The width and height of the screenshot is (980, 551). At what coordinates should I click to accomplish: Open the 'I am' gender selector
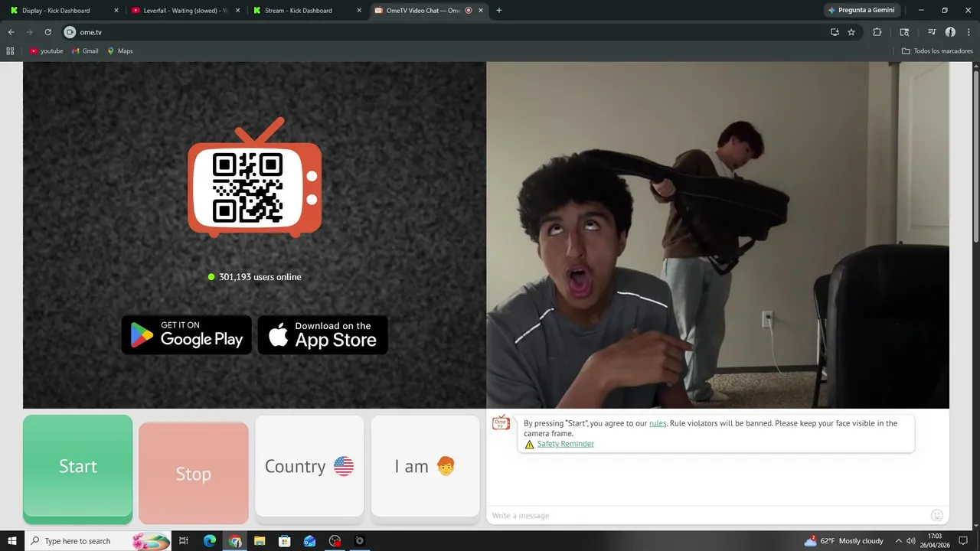[425, 466]
